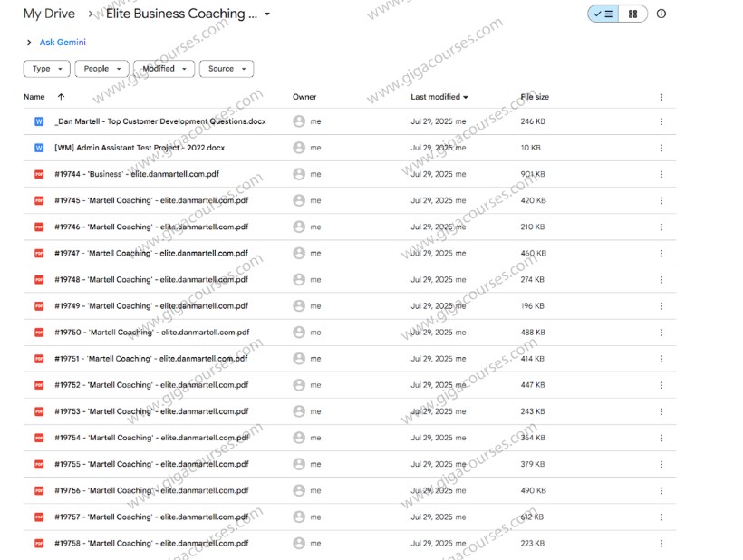
Task: Click owner avatar in the #19750 row
Action: click(x=299, y=333)
